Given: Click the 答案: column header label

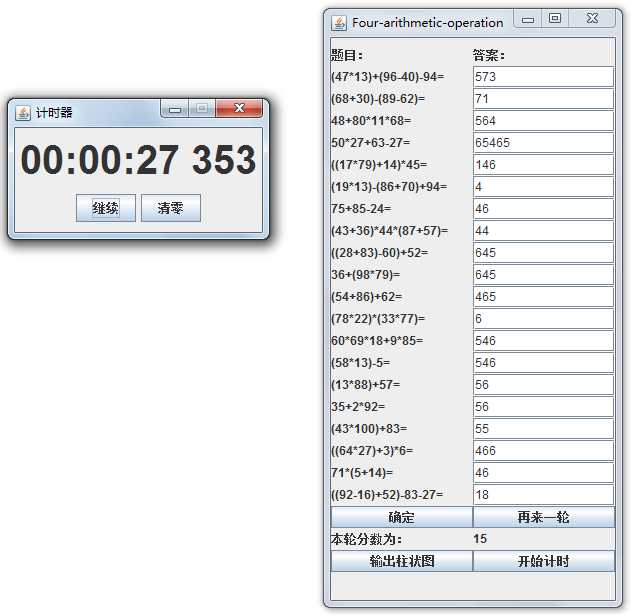Looking at the screenshot, I should coord(489,55).
